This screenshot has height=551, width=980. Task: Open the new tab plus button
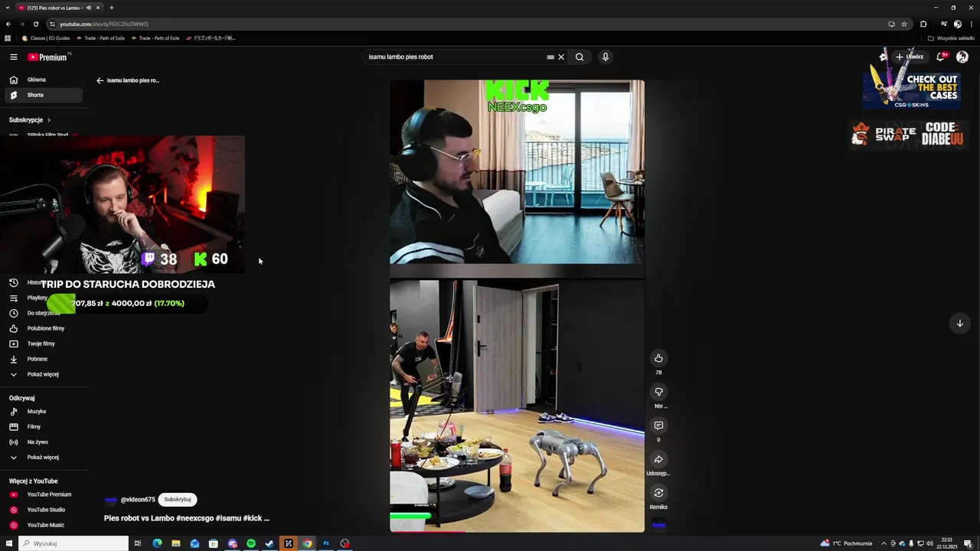point(112,8)
